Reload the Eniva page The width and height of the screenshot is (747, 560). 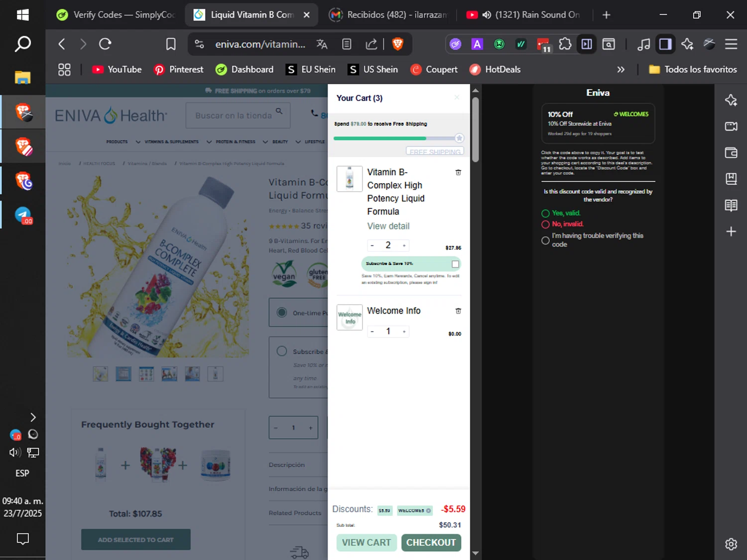click(105, 44)
